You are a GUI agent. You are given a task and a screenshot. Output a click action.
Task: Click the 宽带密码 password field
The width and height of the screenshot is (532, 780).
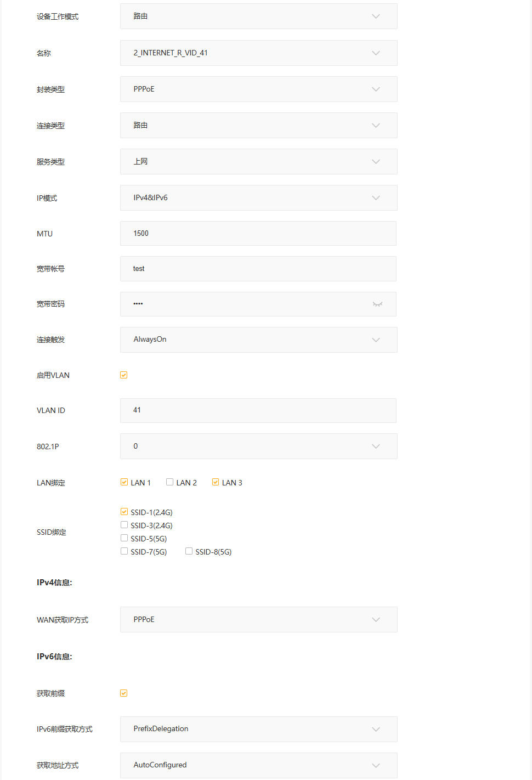click(258, 304)
